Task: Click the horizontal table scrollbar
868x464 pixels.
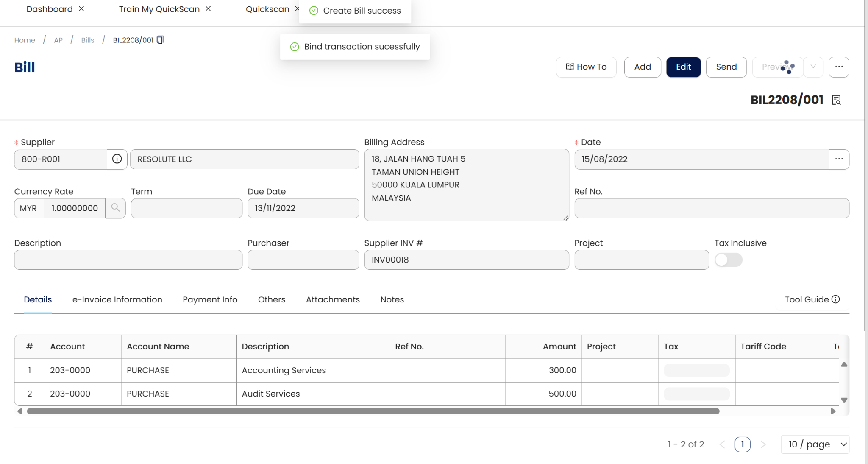Action: 373,411
